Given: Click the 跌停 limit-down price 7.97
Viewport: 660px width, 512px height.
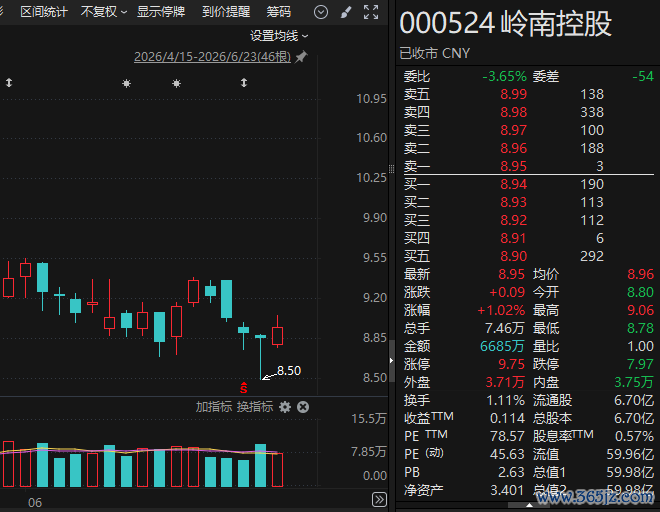Looking at the screenshot, I should click(640, 364).
